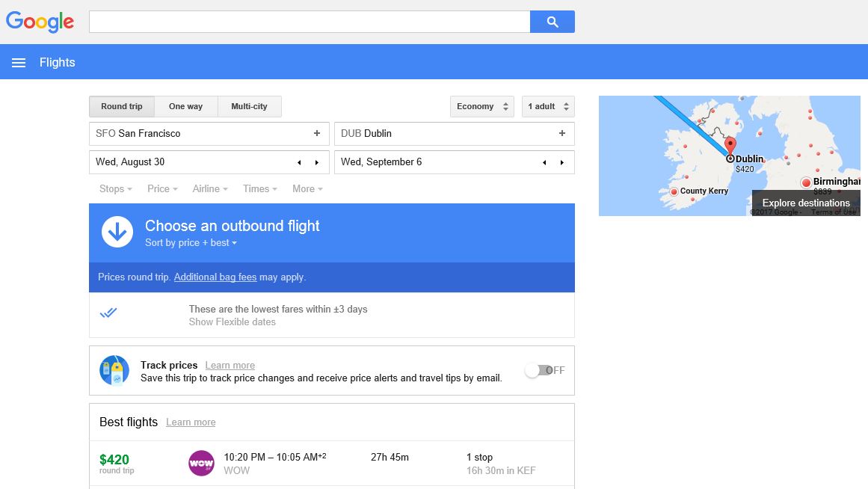Click the WOW airline logo
The image size is (868, 489).
point(201,464)
